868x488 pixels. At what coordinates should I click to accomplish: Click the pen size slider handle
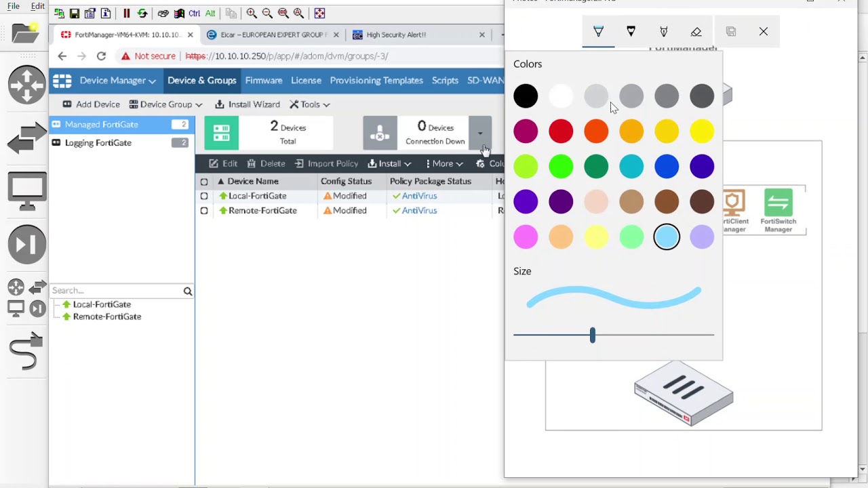[x=592, y=335]
